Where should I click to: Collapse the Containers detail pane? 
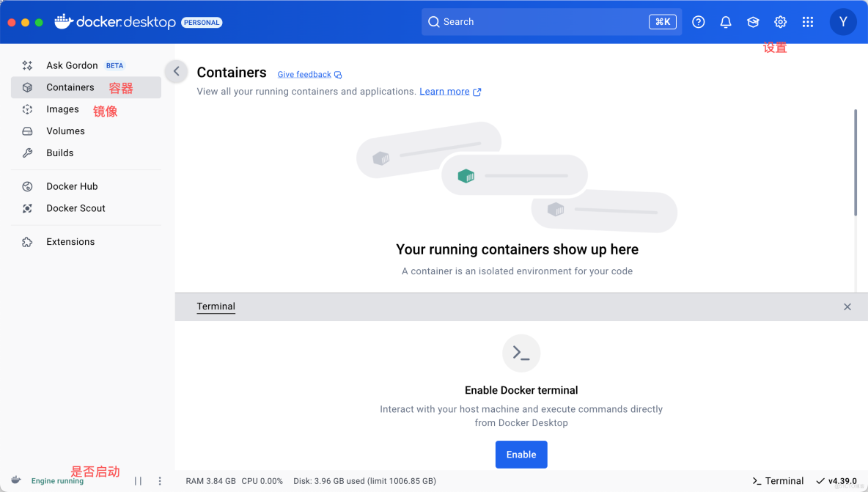[176, 72]
